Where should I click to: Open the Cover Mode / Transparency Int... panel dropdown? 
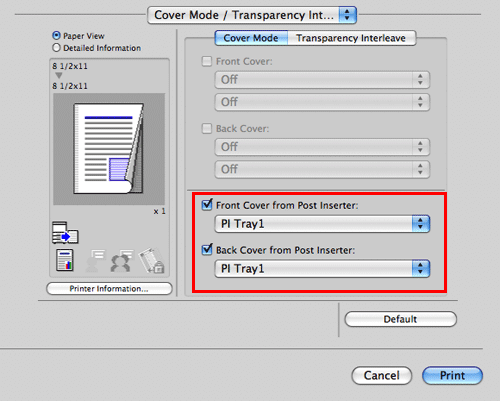(x=252, y=15)
